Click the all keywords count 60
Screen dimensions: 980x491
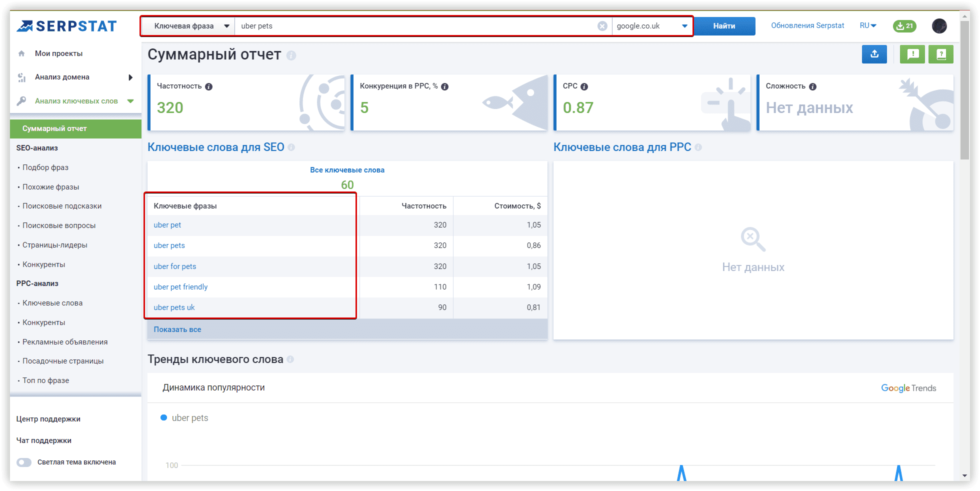347,185
